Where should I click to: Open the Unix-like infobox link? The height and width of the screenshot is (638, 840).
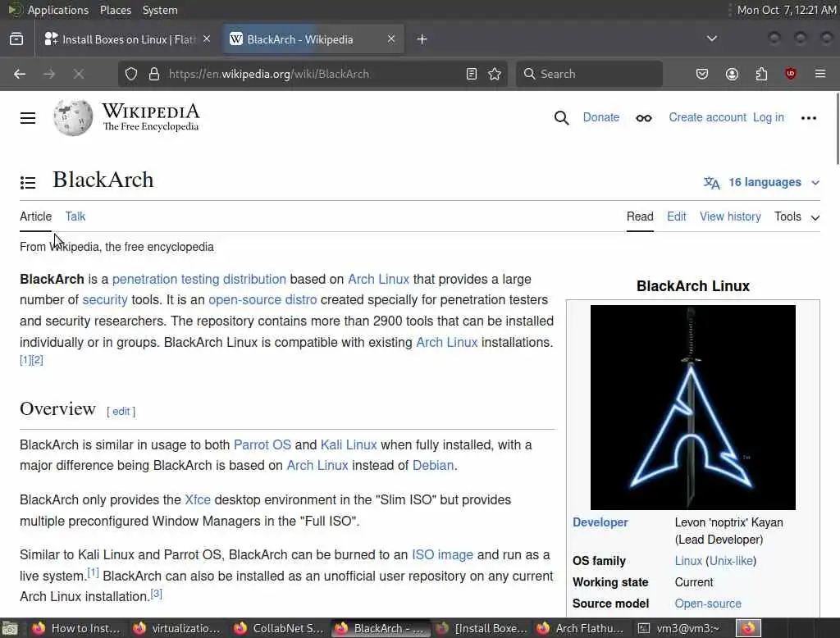coord(731,561)
